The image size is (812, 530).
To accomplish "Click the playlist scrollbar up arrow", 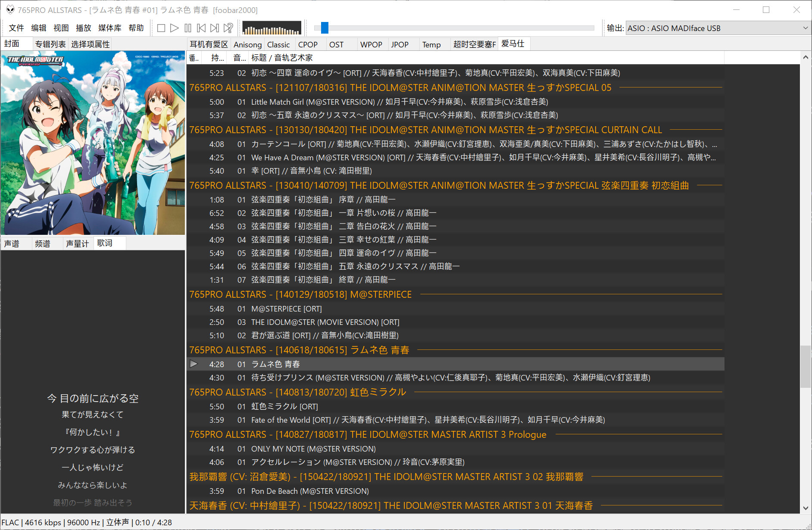I will [806, 57].
